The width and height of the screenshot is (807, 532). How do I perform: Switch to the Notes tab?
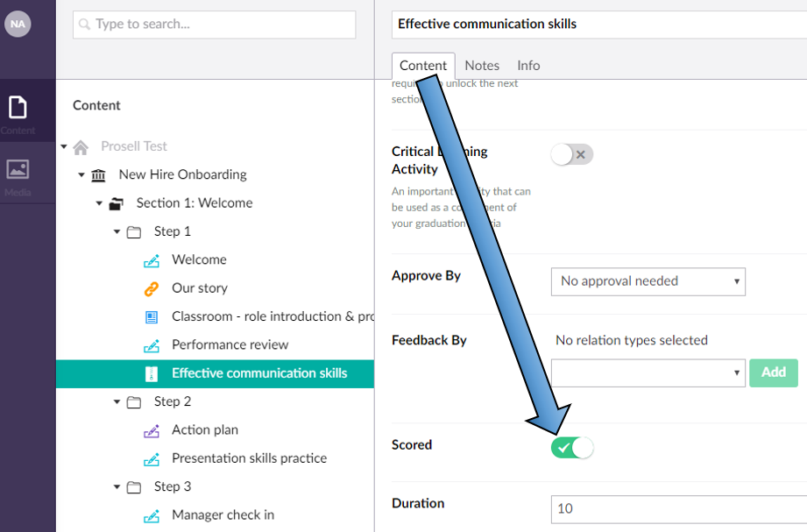click(482, 65)
